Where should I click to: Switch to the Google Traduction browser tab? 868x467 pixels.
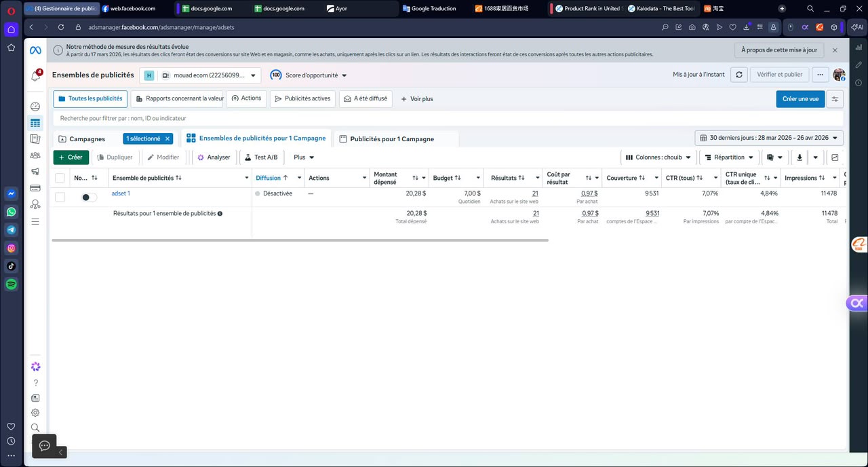(434, 9)
